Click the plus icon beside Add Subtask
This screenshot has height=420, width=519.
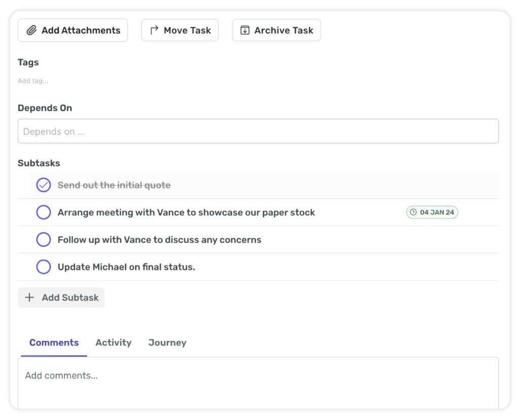tap(29, 297)
